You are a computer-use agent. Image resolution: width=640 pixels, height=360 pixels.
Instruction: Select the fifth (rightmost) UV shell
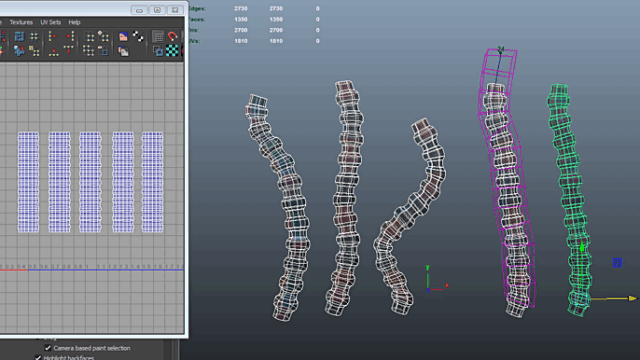pos(152,182)
